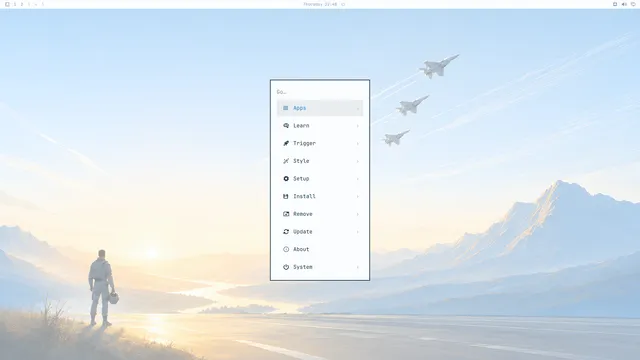Open the System menu entry
Screen dimensions: 640x360
320,267
